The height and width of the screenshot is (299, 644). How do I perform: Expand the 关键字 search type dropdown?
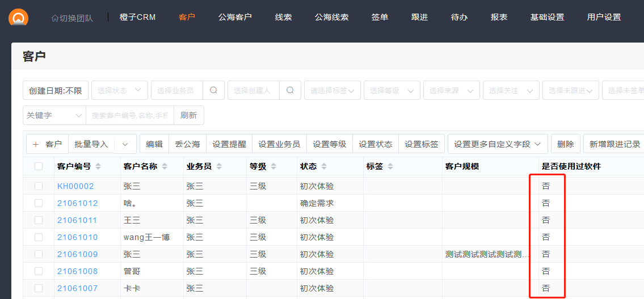tap(54, 115)
